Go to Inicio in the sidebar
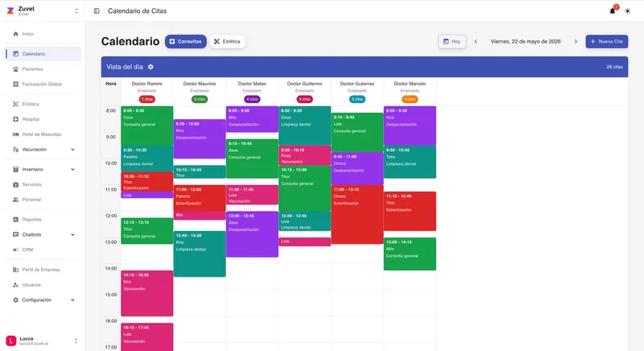 (x=43, y=34)
